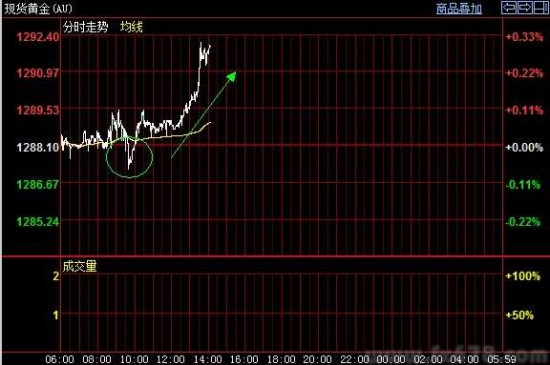Click the +0.33% percent label
The width and height of the screenshot is (550, 365).
tap(524, 37)
